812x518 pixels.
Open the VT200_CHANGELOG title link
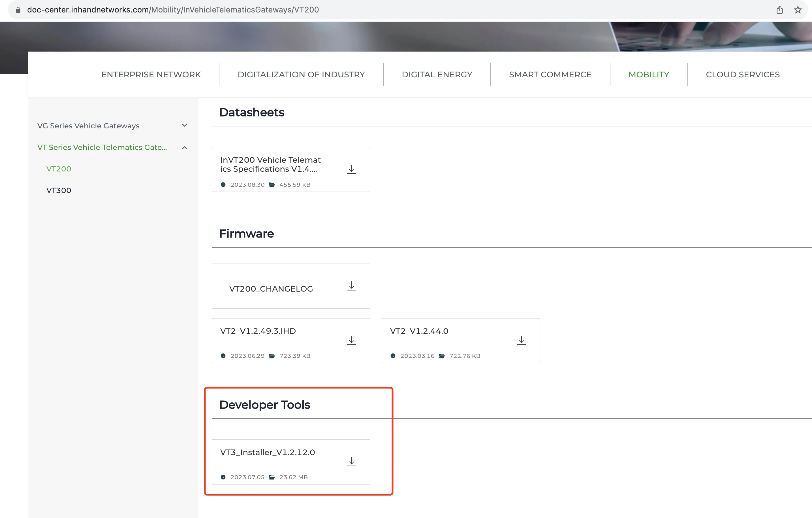coord(271,289)
